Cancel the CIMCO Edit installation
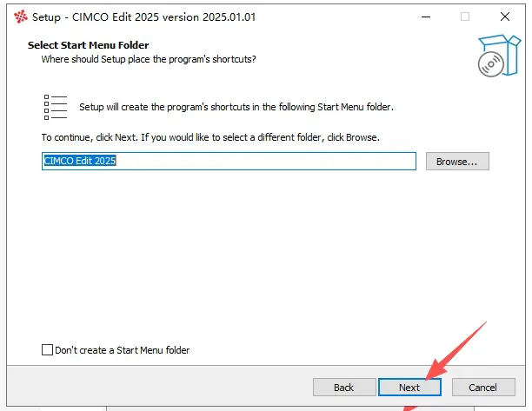 coord(483,388)
